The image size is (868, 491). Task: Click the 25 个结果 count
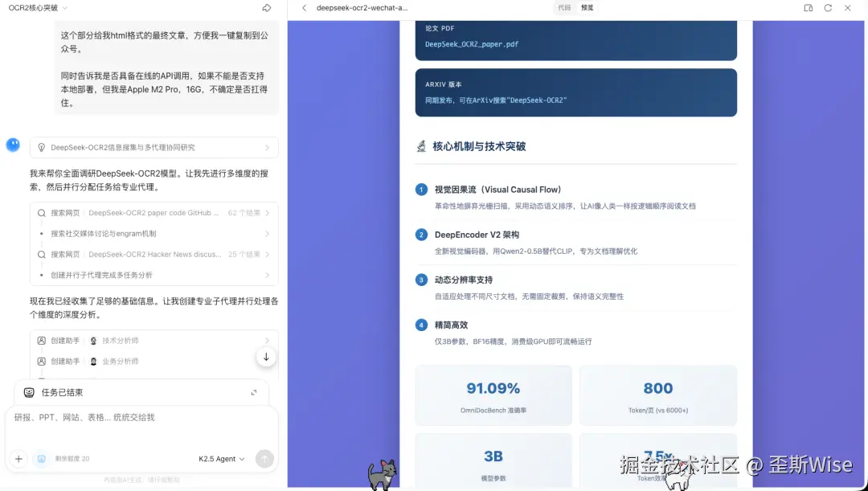tap(244, 255)
